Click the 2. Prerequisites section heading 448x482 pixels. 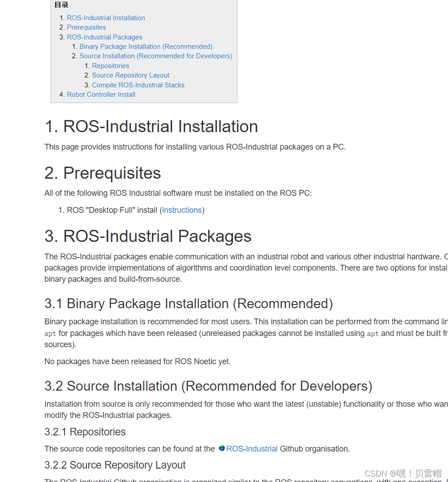[x=103, y=173]
